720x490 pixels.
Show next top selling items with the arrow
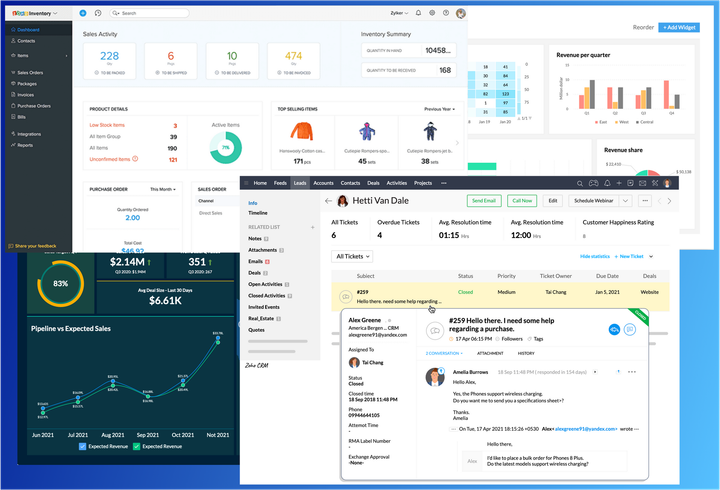[457, 143]
